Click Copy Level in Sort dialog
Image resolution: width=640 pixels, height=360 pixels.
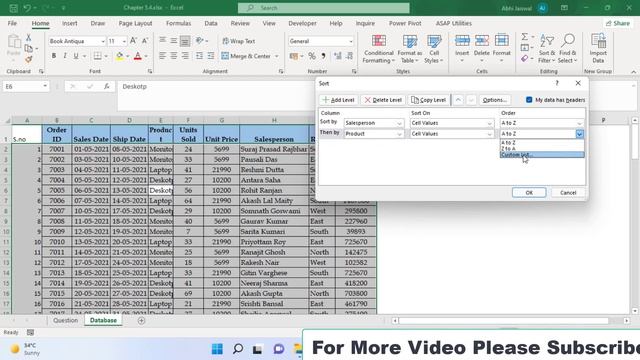(428, 100)
